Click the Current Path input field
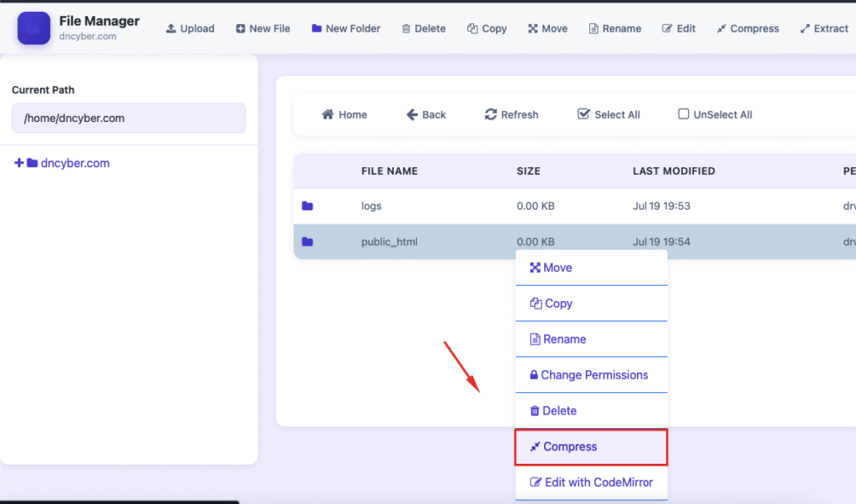Screen dimensions: 856x504 coord(129,118)
